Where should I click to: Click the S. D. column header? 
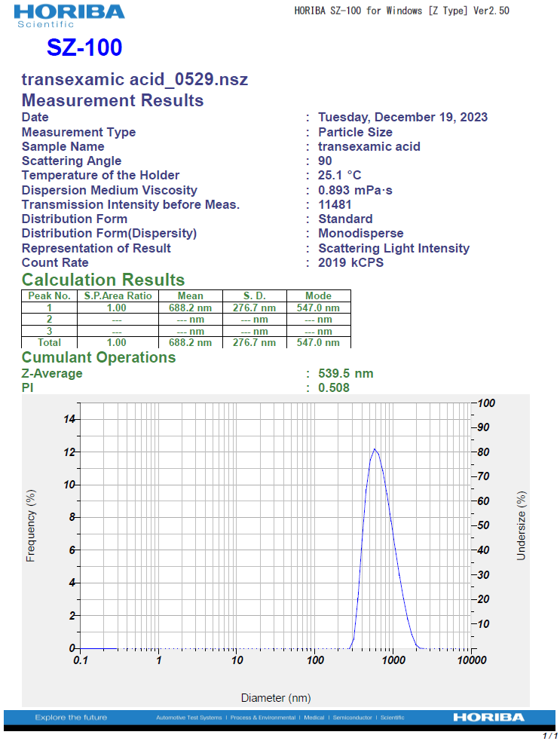tap(254, 295)
